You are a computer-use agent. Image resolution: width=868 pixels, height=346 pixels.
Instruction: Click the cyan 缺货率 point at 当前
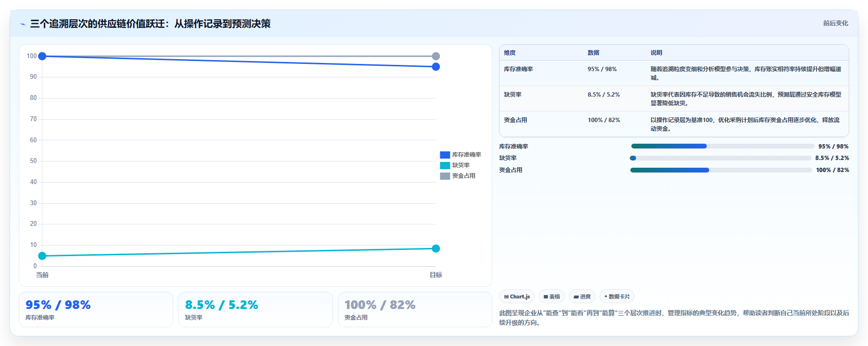42,256
